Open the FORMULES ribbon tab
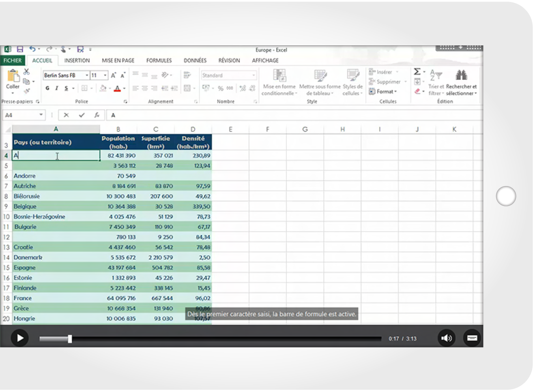The image size is (535, 392). (159, 60)
